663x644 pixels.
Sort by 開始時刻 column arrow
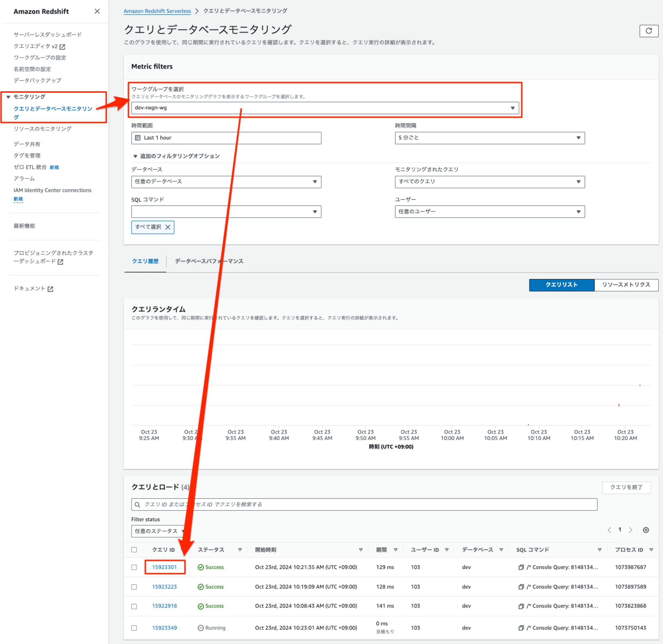pyautogui.click(x=361, y=550)
